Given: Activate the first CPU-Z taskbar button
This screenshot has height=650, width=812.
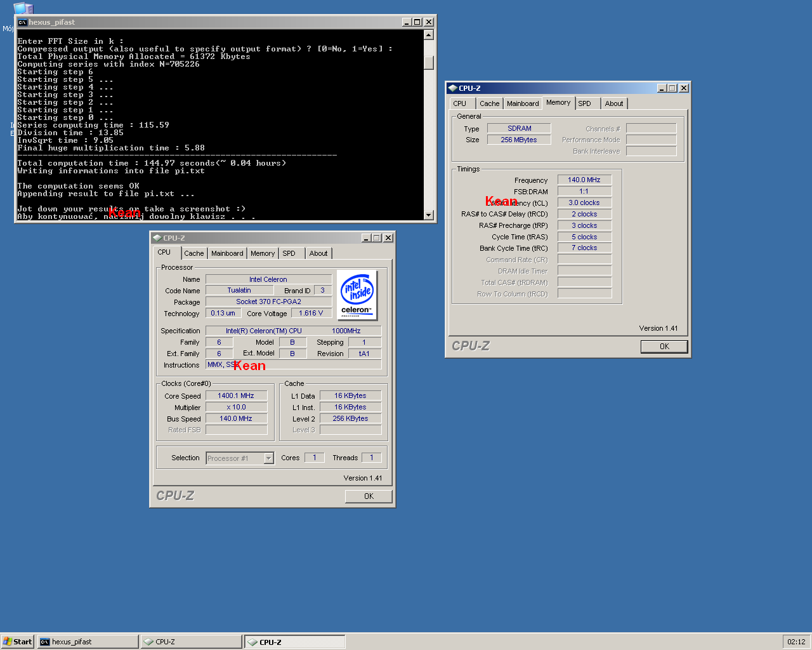Looking at the screenshot, I should (191, 642).
